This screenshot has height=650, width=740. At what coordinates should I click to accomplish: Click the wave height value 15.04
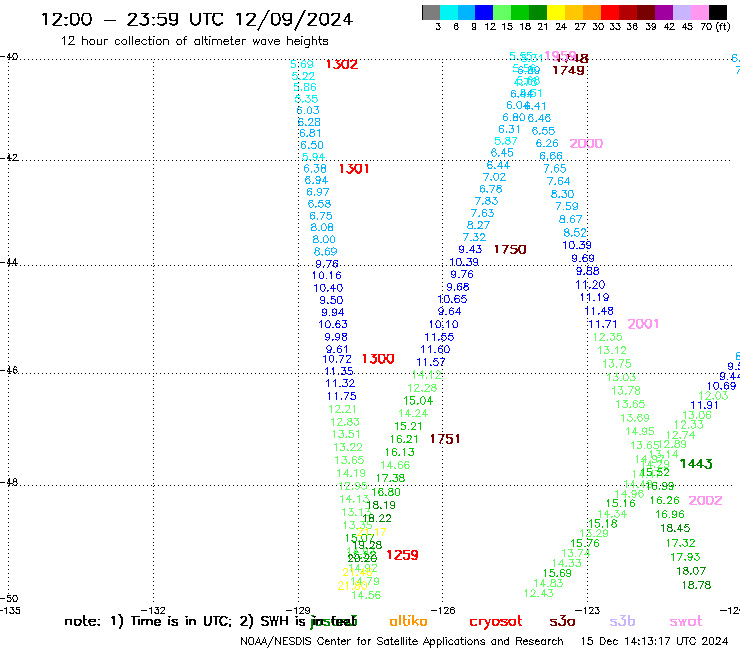pos(418,401)
